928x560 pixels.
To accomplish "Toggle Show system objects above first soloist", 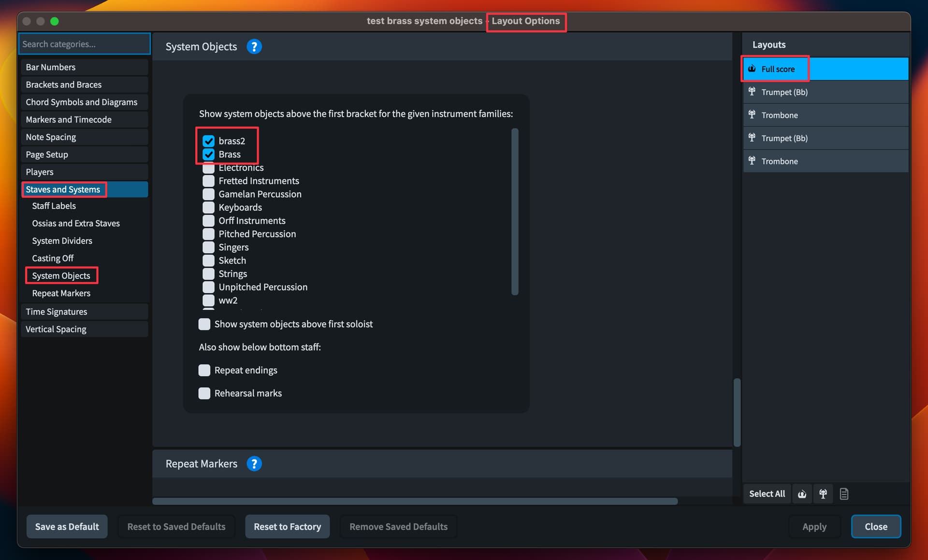I will click(204, 324).
